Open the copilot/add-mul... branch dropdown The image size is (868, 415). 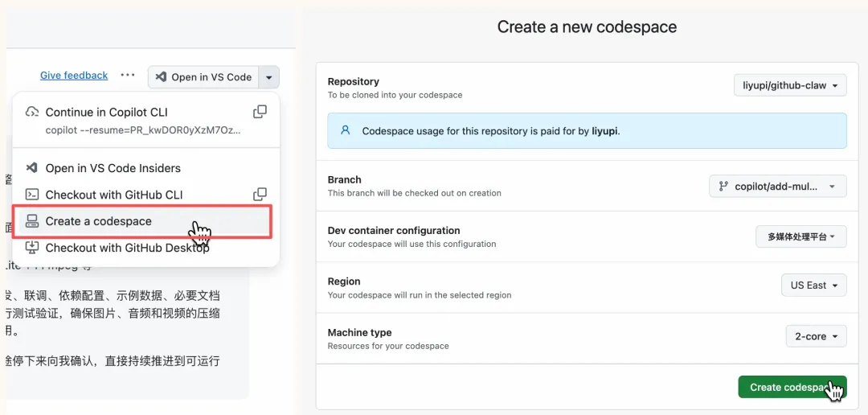[x=777, y=187]
